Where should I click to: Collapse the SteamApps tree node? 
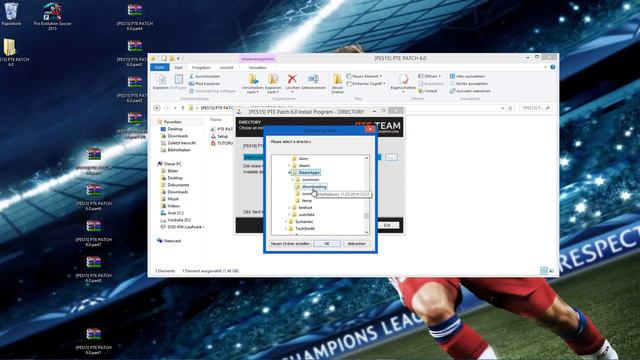tap(289, 173)
